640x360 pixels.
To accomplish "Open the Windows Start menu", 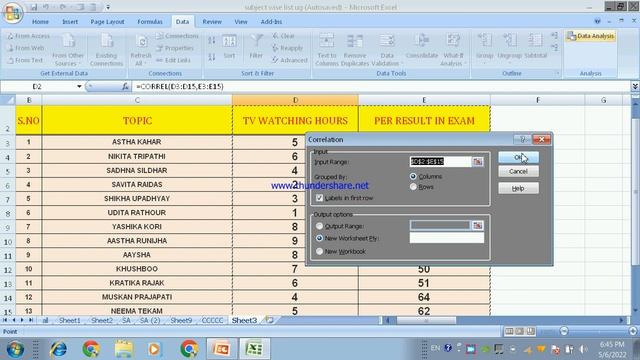I will tap(15, 349).
